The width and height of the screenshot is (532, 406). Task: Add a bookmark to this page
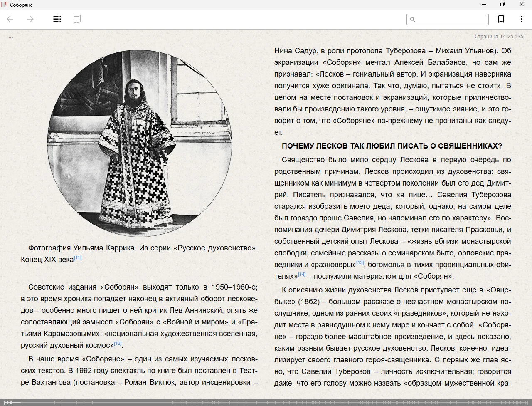pyautogui.click(x=501, y=19)
